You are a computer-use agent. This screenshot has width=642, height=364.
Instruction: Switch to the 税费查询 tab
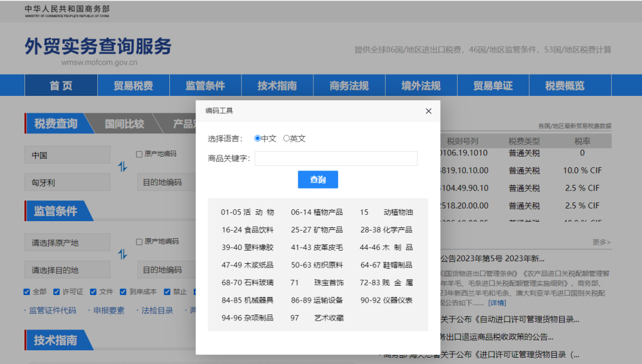[56, 123]
